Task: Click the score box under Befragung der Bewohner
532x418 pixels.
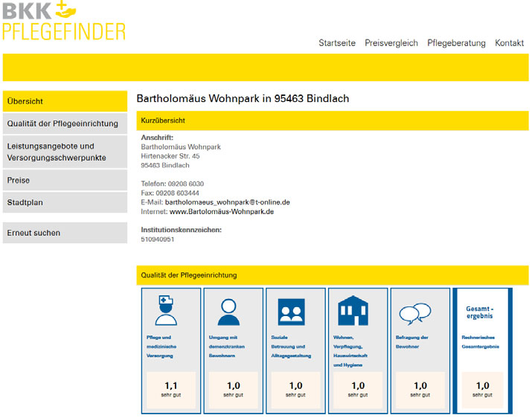Action: pyautogui.click(x=420, y=390)
